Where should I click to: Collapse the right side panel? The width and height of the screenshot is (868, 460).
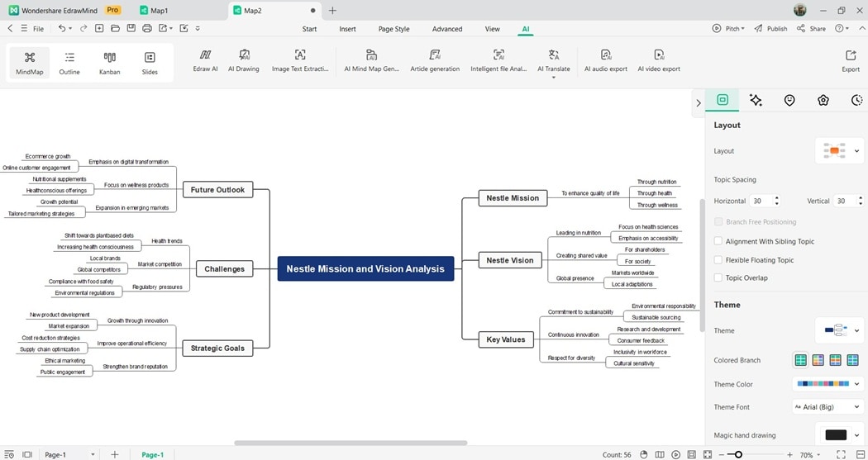(x=698, y=103)
